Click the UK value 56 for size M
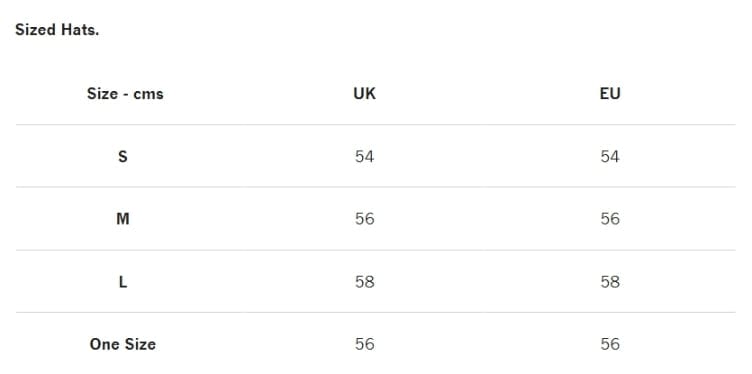This screenshot has height=374, width=752. pyautogui.click(x=364, y=219)
